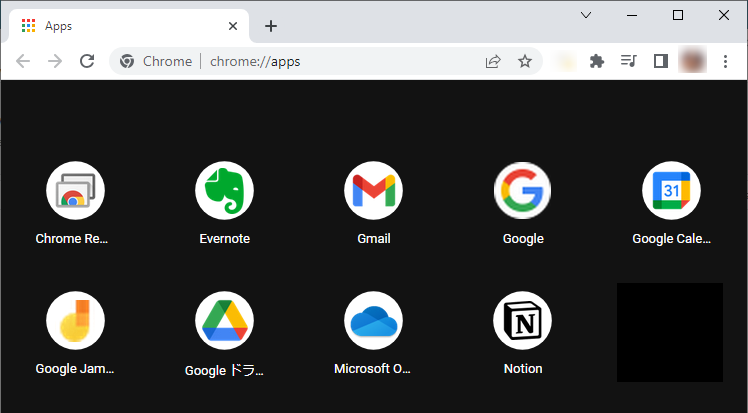Launch the Microsoft OneDrive app
Screen dimensions: 748x413
(x=374, y=320)
